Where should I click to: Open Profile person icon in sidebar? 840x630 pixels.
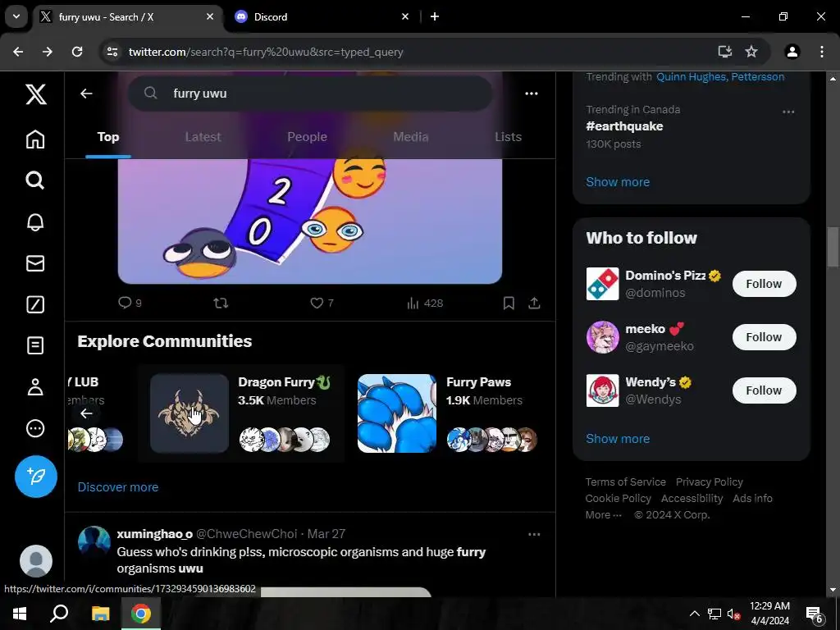pyautogui.click(x=35, y=387)
